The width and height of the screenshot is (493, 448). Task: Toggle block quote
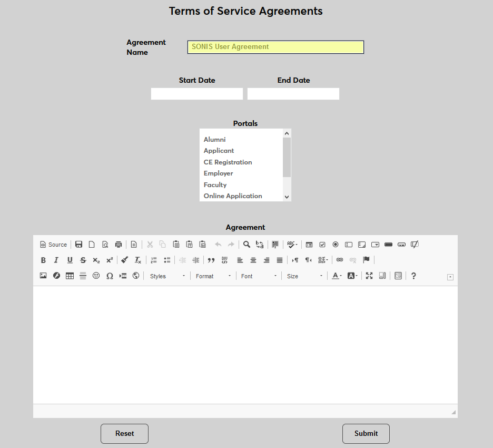coord(211,260)
